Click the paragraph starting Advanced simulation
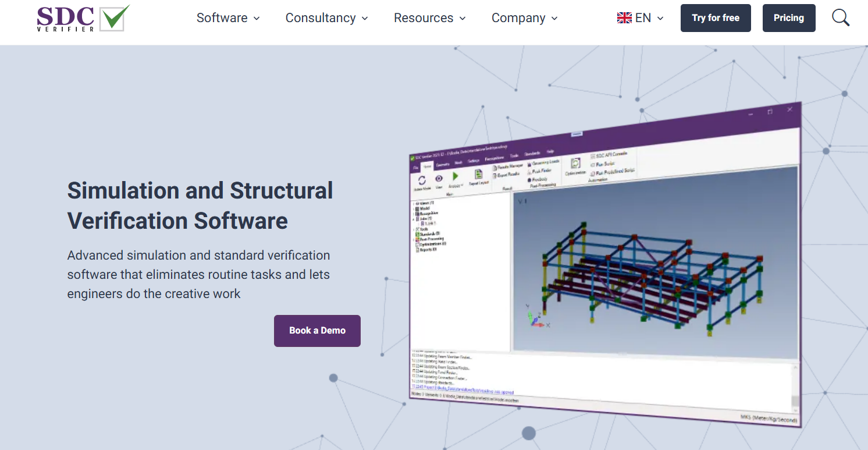 pos(198,274)
